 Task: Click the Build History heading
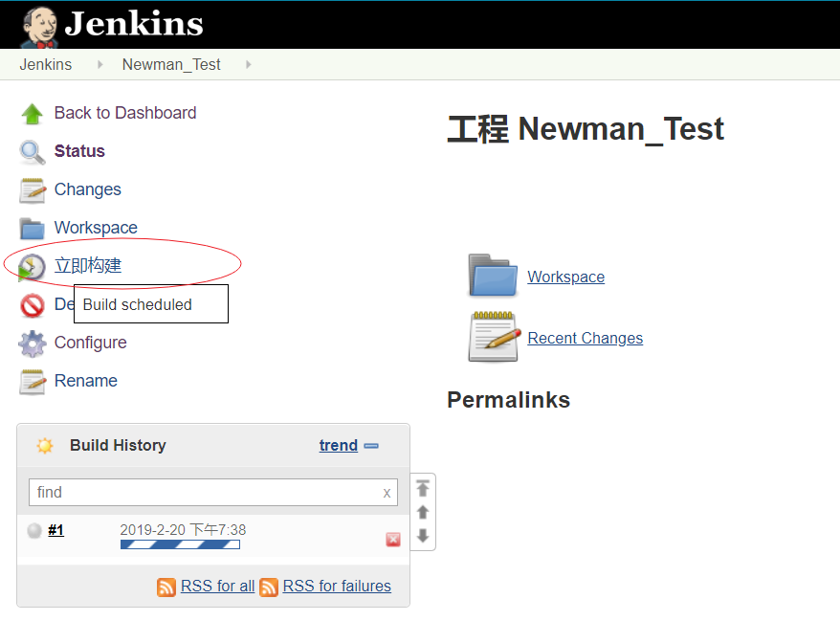[118, 445]
